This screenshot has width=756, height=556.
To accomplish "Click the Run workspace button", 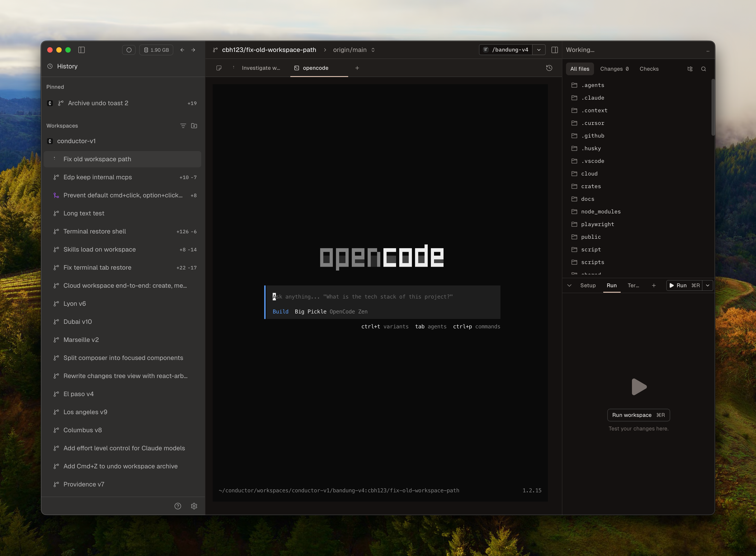I will tap(638, 415).
